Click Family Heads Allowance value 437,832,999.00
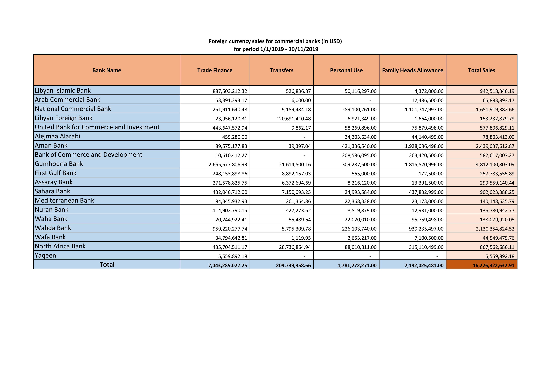 [x=426, y=192]
